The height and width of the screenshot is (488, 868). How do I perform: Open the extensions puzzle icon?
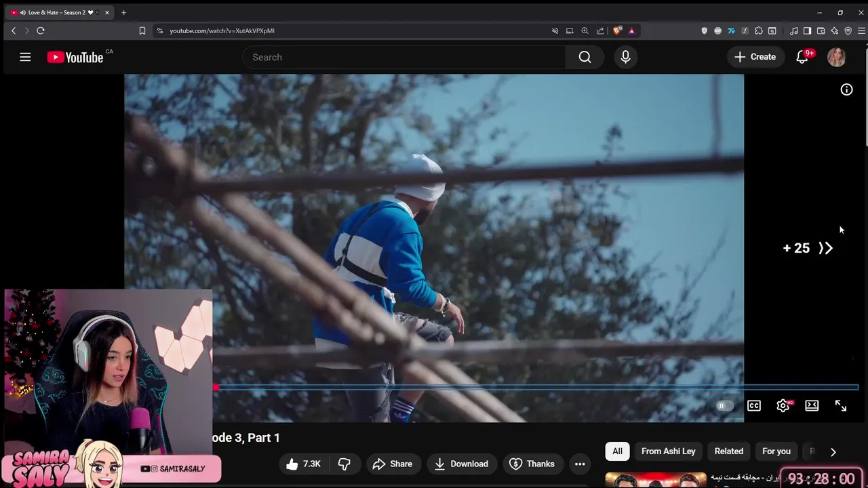758,30
